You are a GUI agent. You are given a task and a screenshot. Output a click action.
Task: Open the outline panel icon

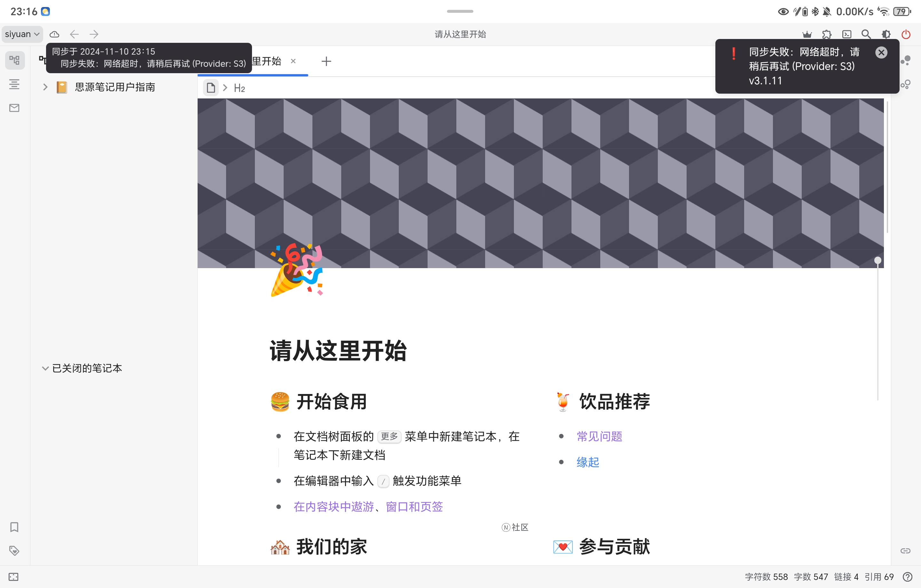[14, 84]
